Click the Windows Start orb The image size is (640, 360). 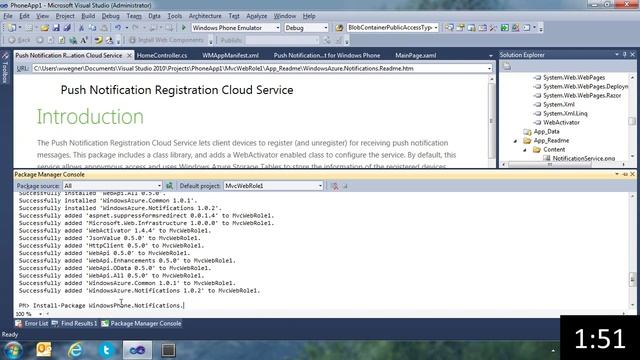tap(13, 350)
